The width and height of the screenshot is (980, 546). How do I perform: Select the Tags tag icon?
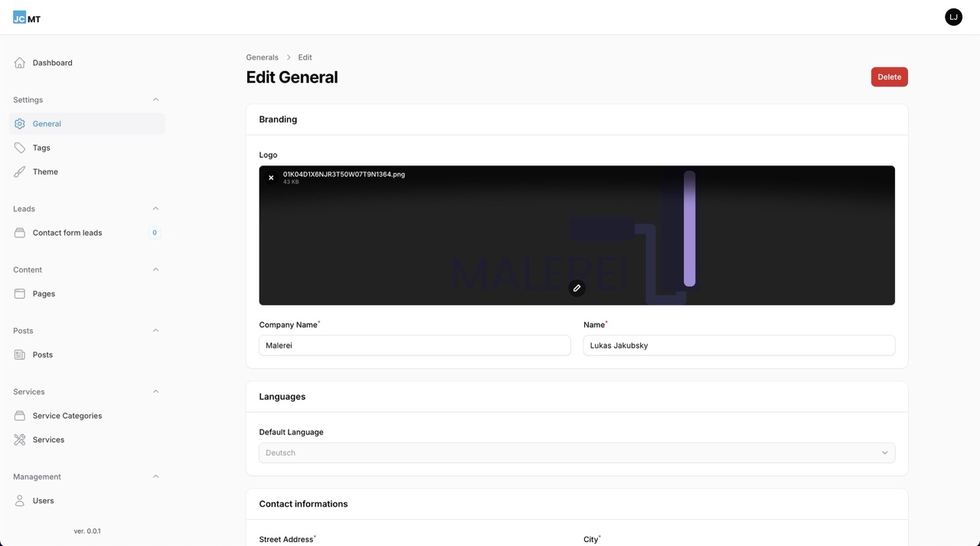click(19, 147)
